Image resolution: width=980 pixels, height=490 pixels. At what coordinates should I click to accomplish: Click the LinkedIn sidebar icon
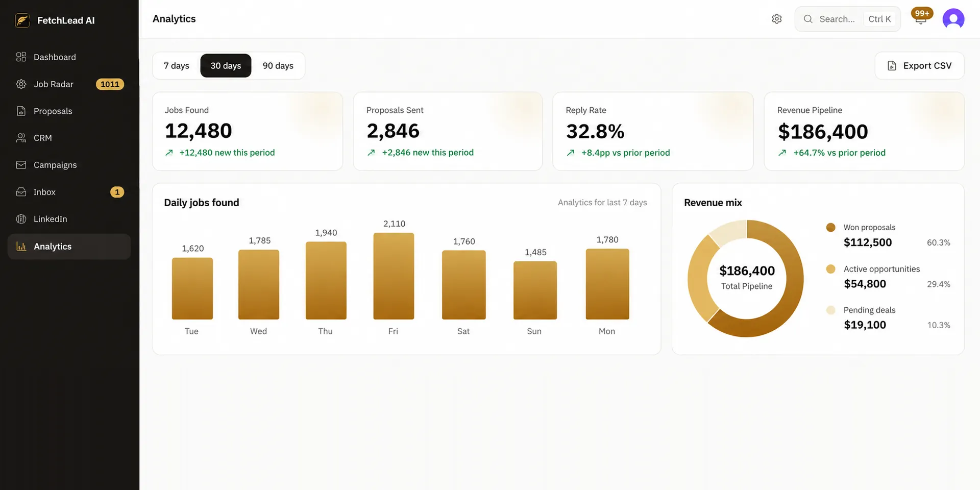[21, 219]
